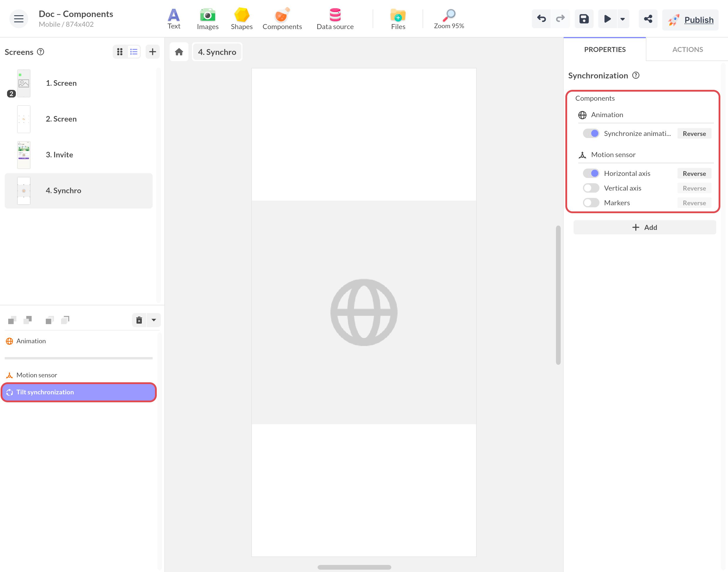This screenshot has width=728, height=572.
Task: Toggle the Horizontal axis switch
Action: click(591, 173)
